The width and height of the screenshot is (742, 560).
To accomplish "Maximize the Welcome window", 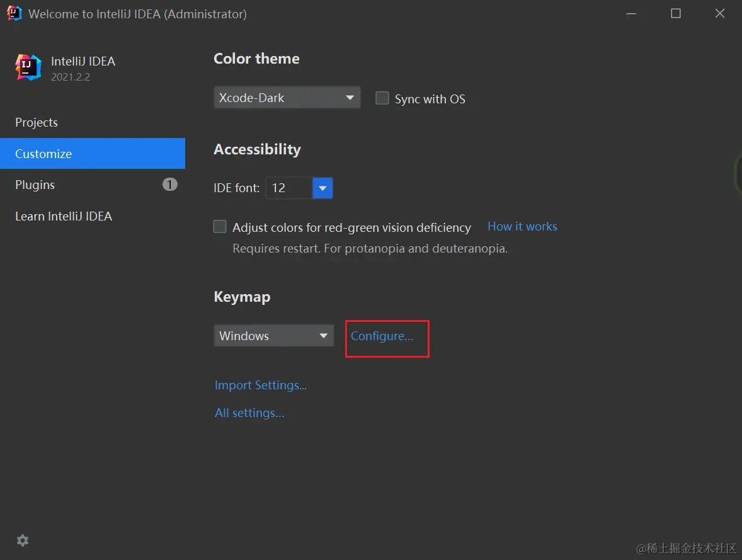I will (676, 13).
